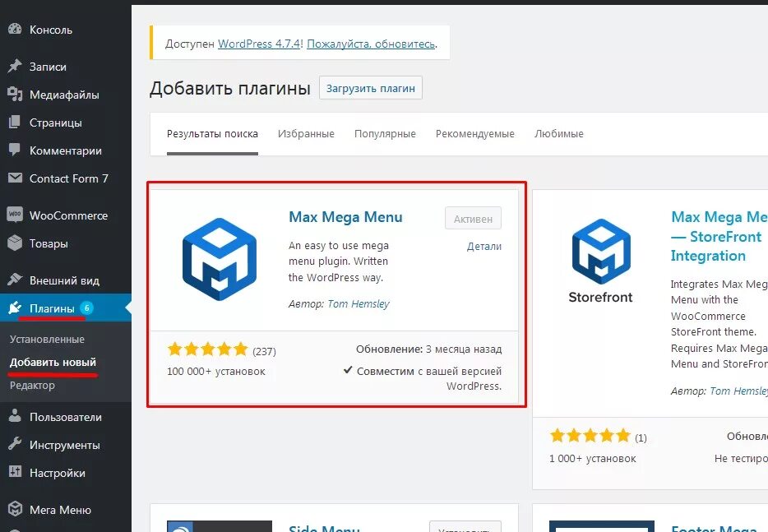This screenshot has width=768, height=532.
Task: Click '100 000+ установок' text
Action: (216, 372)
